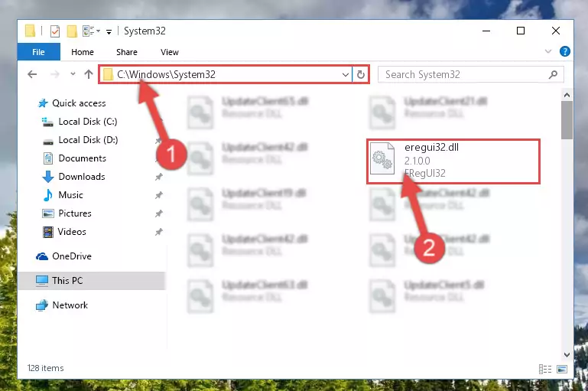588x391 pixels.
Task: Close the System32 window
Action: (556, 31)
